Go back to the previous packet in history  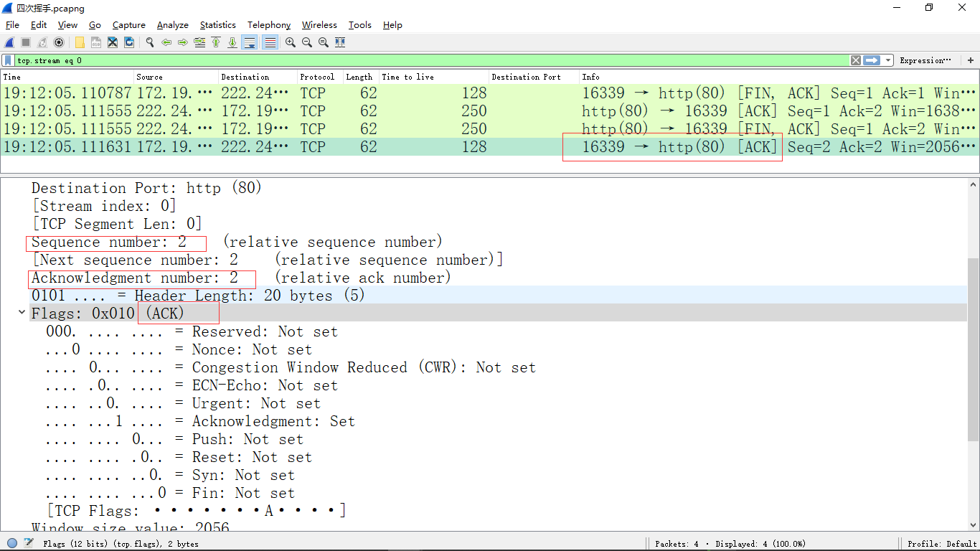(166, 42)
